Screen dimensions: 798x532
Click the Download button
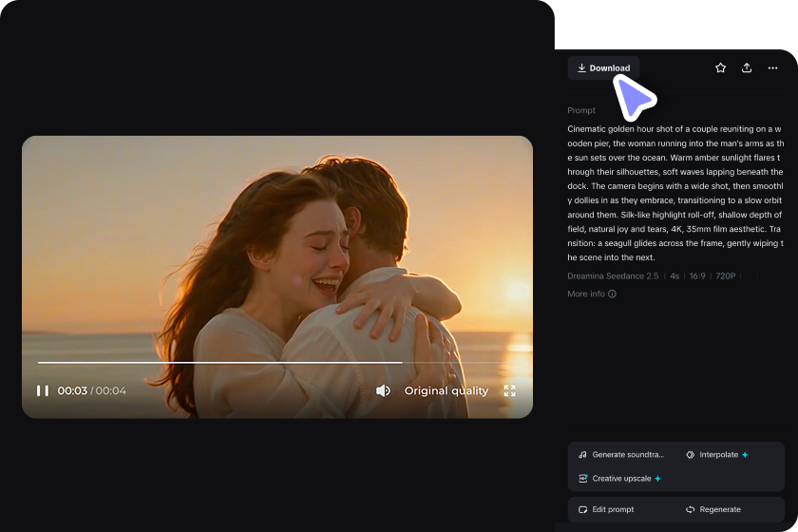pyautogui.click(x=603, y=67)
